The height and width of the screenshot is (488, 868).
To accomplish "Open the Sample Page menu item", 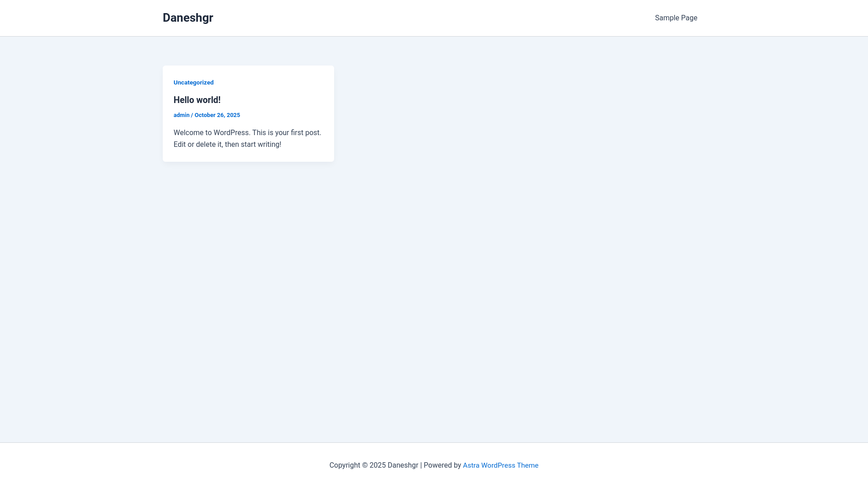I will (x=676, y=18).
